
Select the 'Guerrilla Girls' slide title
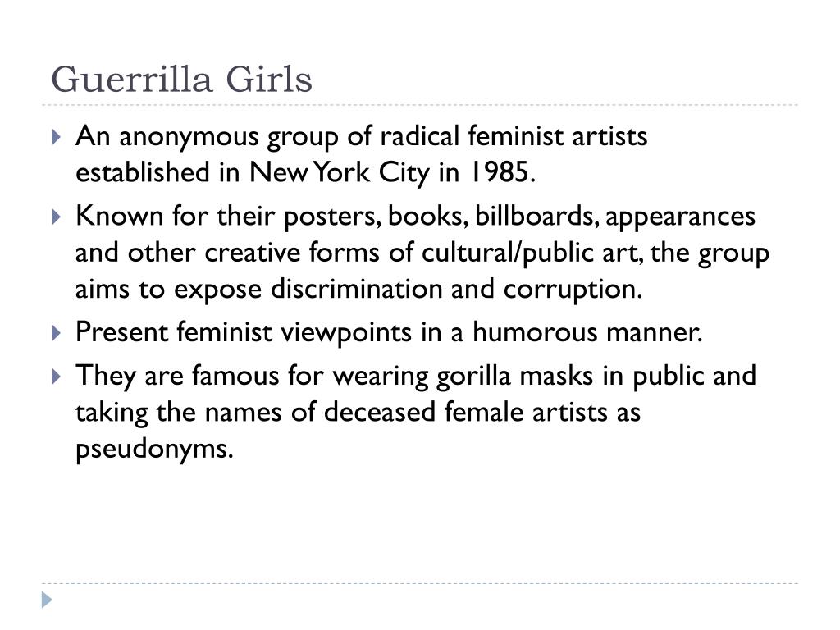[181, 80]
